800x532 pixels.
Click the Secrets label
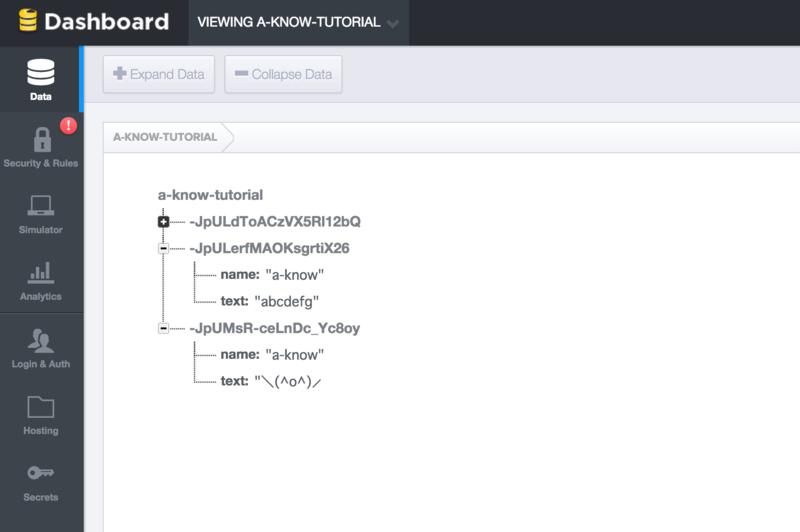[x=41, y=497]
